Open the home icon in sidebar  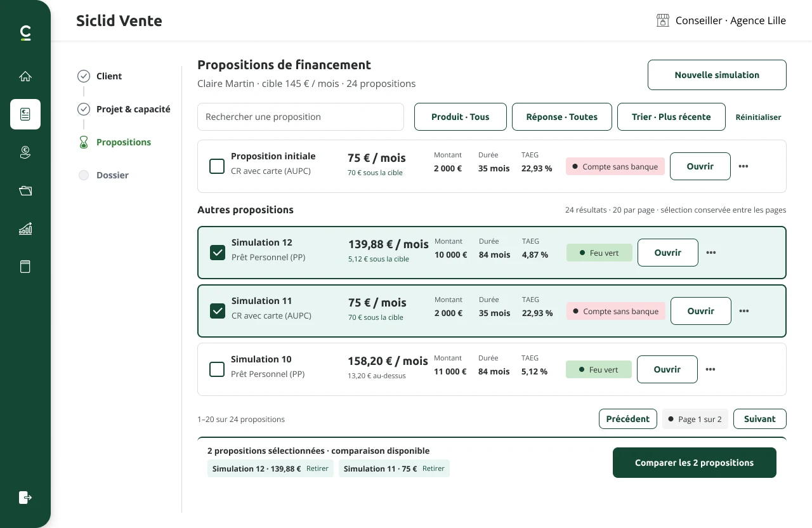click(x=25, y=76)
